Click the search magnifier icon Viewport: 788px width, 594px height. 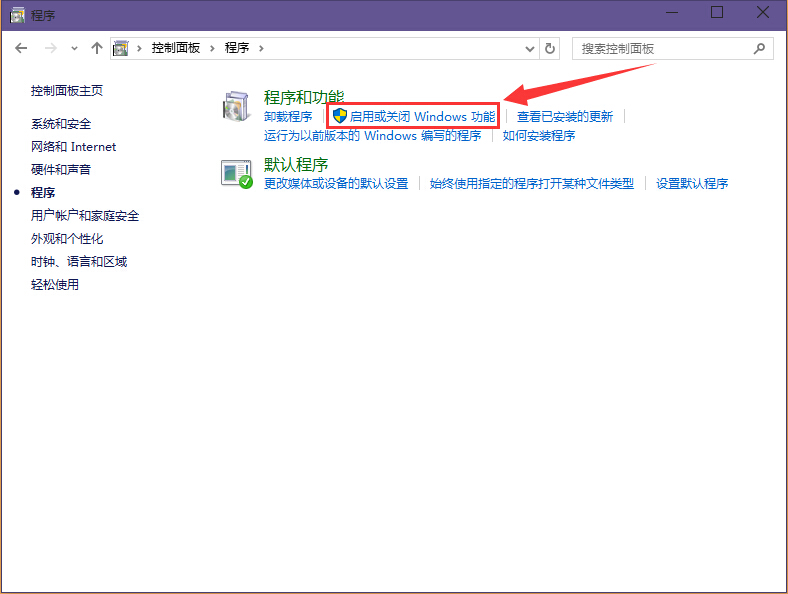759,48
